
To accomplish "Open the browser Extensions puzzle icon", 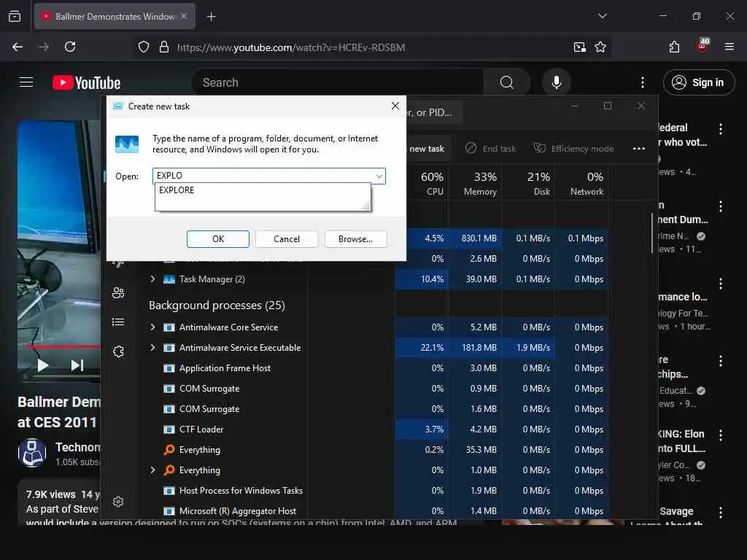I will [674, 47].
